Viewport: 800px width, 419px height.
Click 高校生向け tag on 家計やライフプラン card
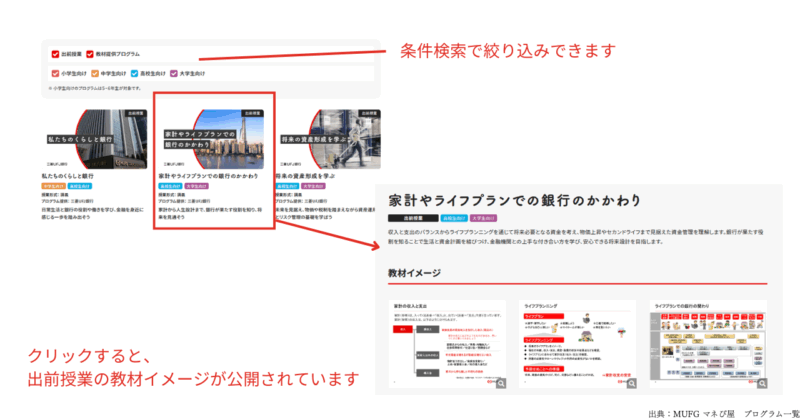[170, 186]
